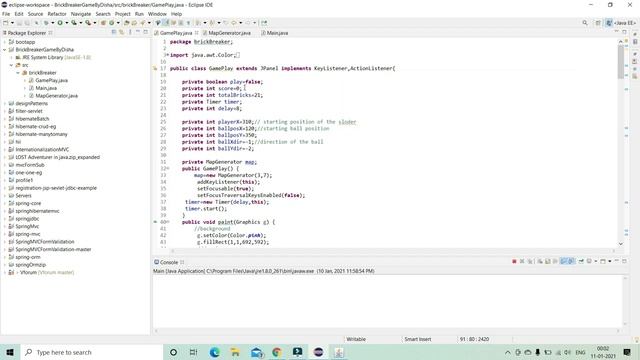
Task: Expand the Servers project node
Action: pos(4,196)
